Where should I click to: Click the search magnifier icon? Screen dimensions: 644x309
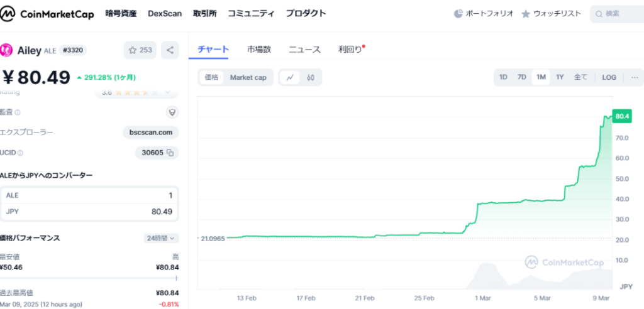(599, 14)
